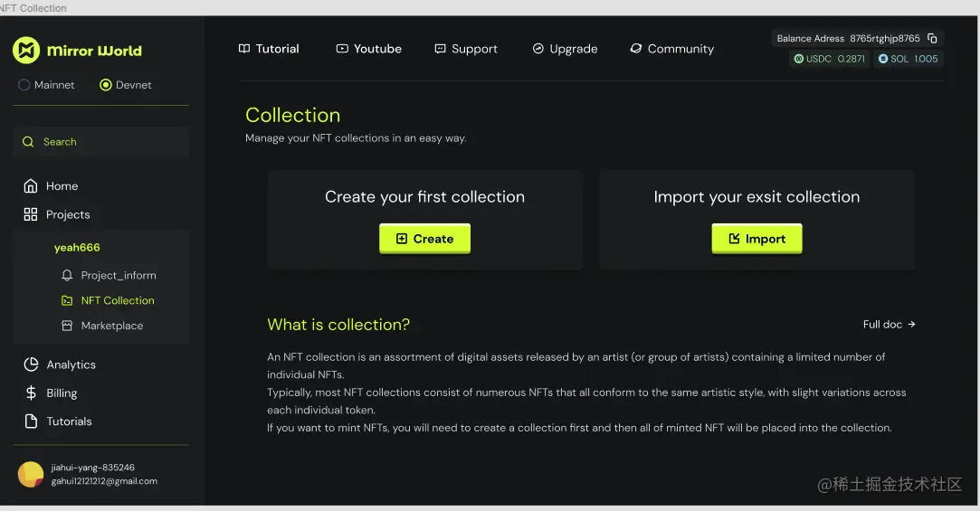The width and height of the screenshot is (980, 511).
Task: Open the Billing menu item
Action: [62, 393]
